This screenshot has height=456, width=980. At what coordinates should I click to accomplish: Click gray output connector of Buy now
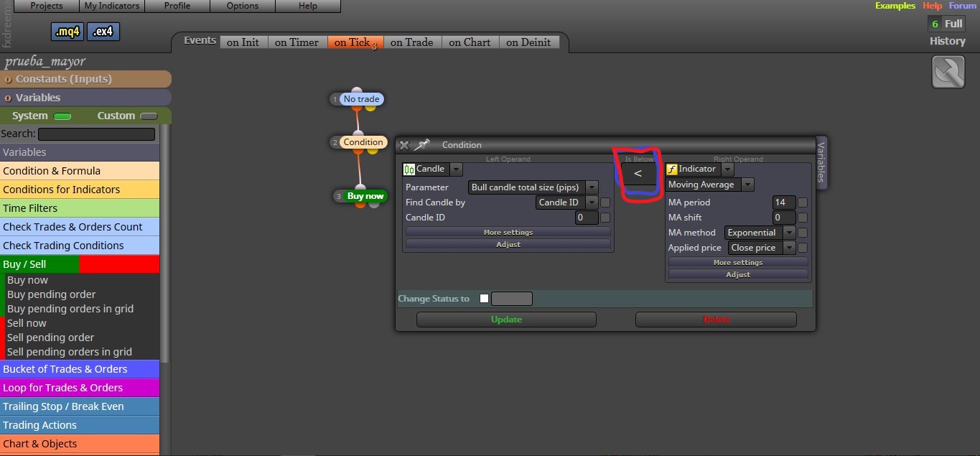pyautogui.click(x=374, y=205)
